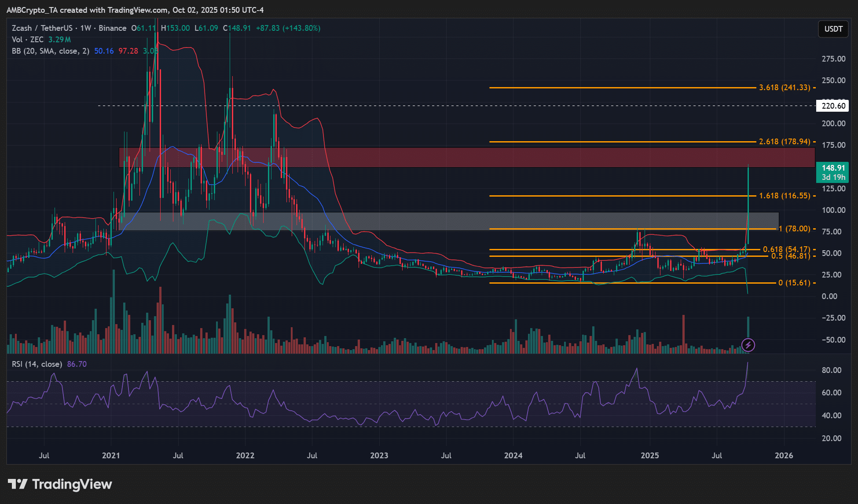858x504 pixels.
Task: Click the 2022 label on time axis
Action: pyautogui.click(x=245, y=455)
